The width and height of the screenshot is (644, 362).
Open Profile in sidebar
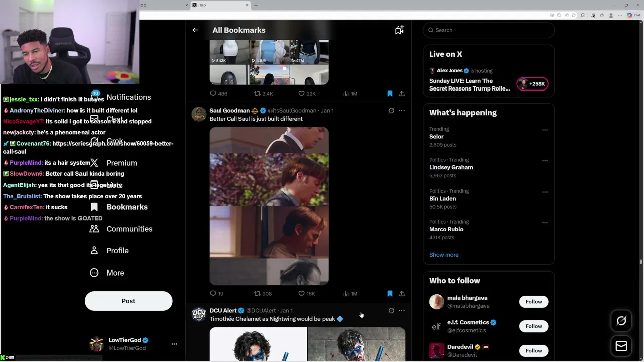pos(109,251)
